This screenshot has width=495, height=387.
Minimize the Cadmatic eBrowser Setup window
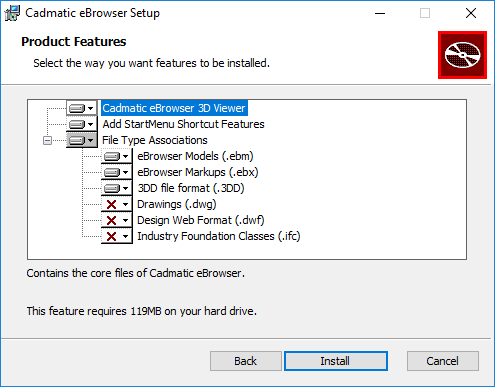(380, 13)
